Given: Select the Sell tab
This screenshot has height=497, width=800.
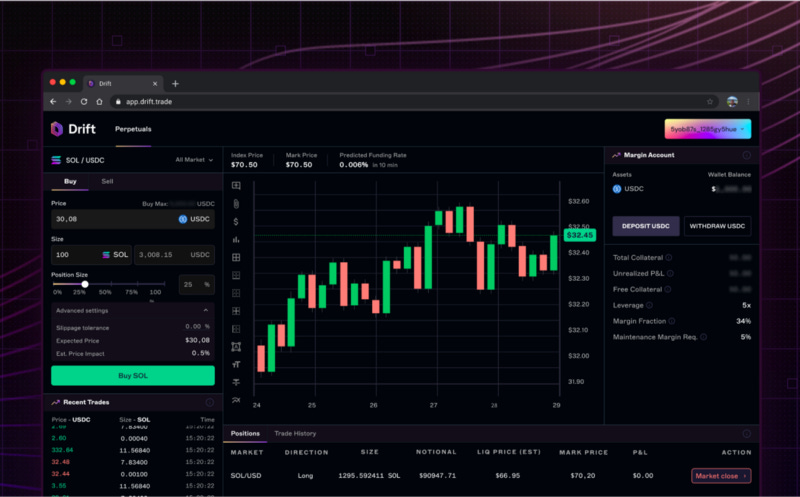Looking at the screenshot, I should pyautogui.click(x=107, y=181).
